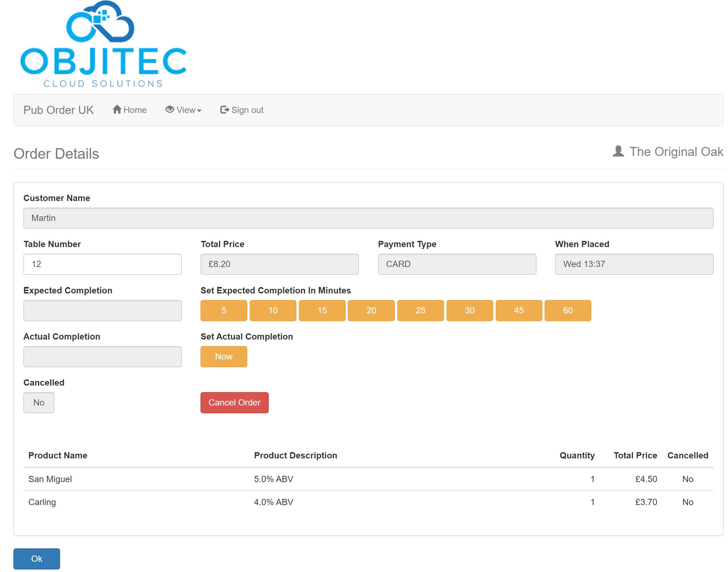Open the Pub Order UK brand link
The height and width of the screenshot is (572, 728).
click(58, 110)
